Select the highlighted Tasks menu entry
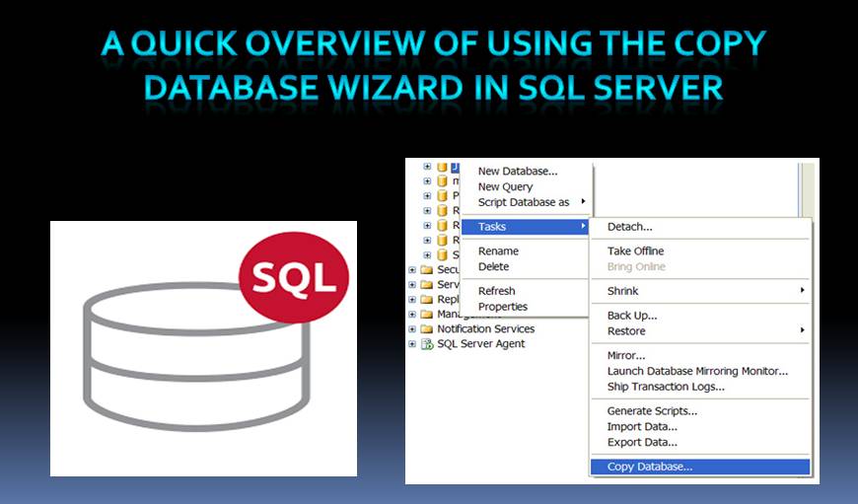 coord(525,227)
